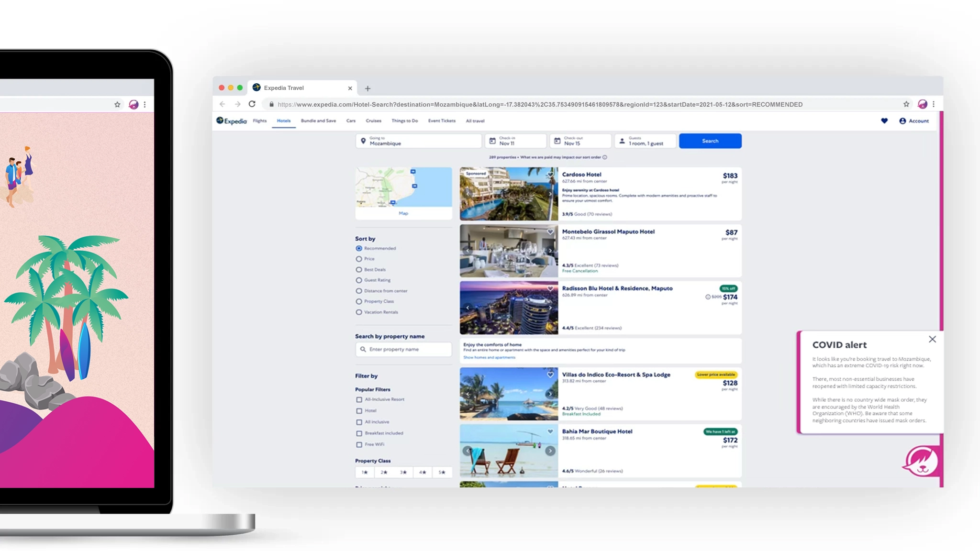Image resolution: width=980 pixels, height=551 pixels.
Task: Click bookmark star in laptop browser window
Action: click(117, 104)
